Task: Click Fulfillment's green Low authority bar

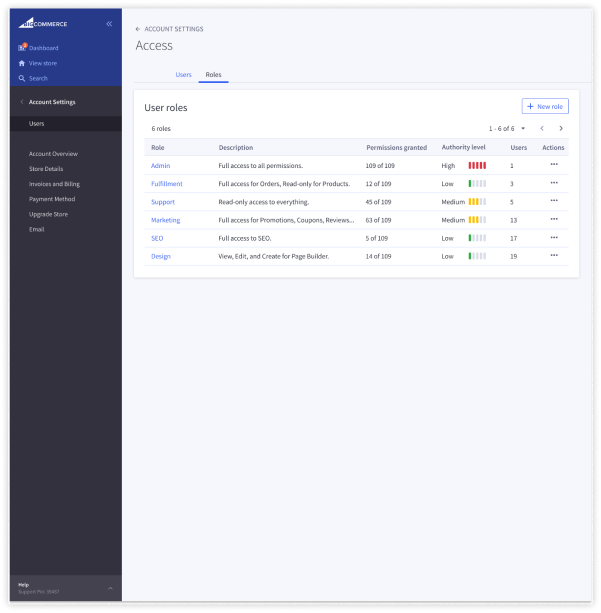Action: 477,183
